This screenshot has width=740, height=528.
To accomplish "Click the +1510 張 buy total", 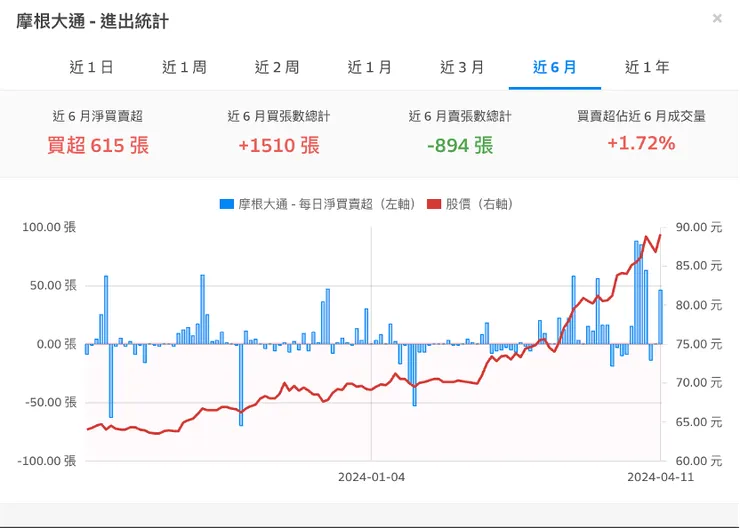I will (x=279, y=145).
